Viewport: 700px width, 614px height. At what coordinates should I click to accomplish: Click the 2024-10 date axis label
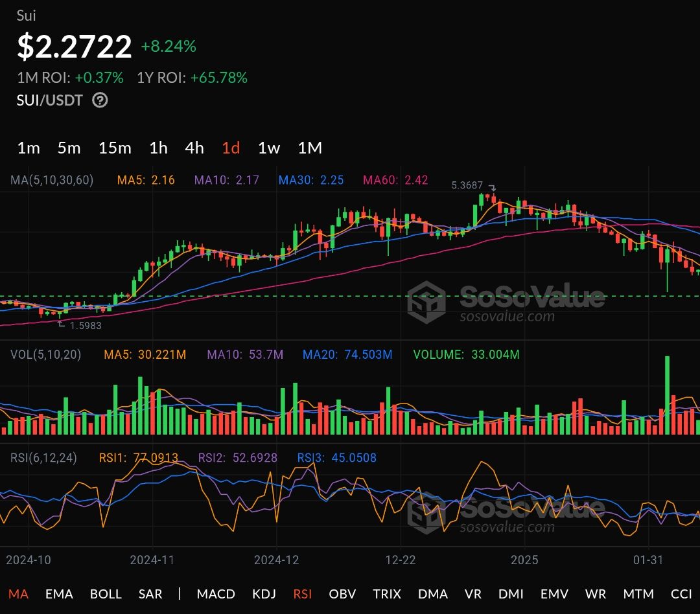click(28, 560)
